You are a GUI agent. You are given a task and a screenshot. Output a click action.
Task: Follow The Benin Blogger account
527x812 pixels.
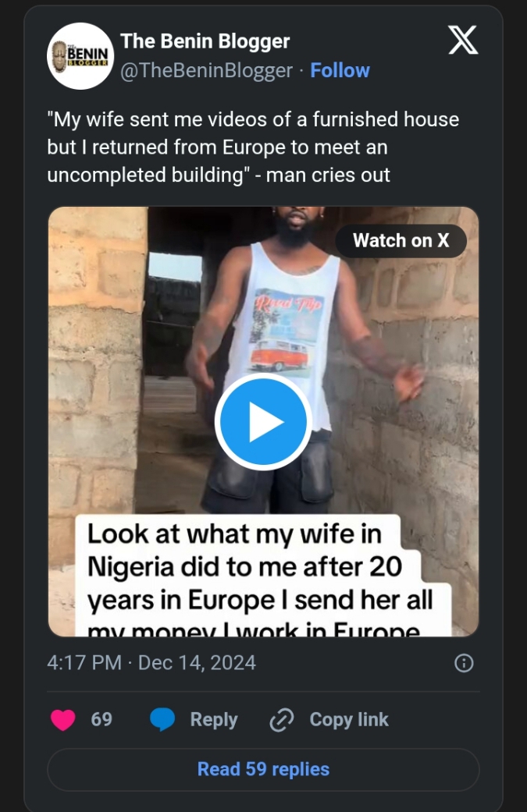pos(340,70)
